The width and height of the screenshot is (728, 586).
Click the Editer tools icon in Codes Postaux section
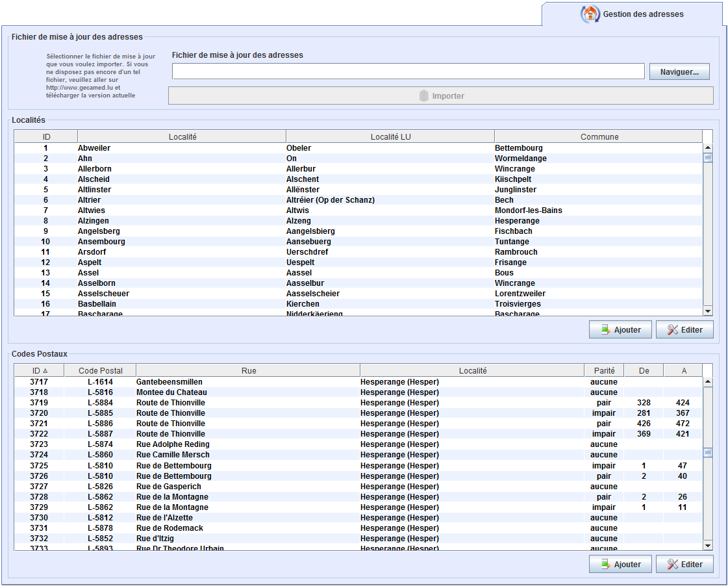pyautogui.click(x=672, y=565)
